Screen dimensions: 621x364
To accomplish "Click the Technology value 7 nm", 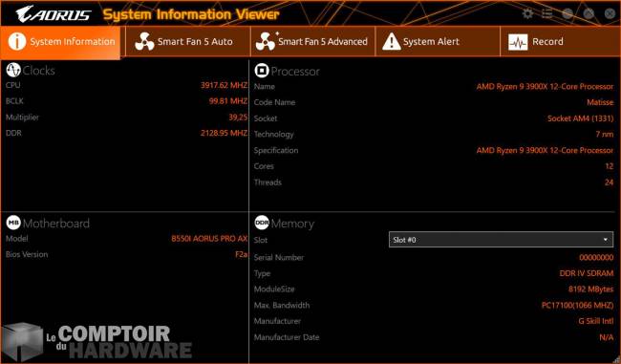I will [605, 135].
